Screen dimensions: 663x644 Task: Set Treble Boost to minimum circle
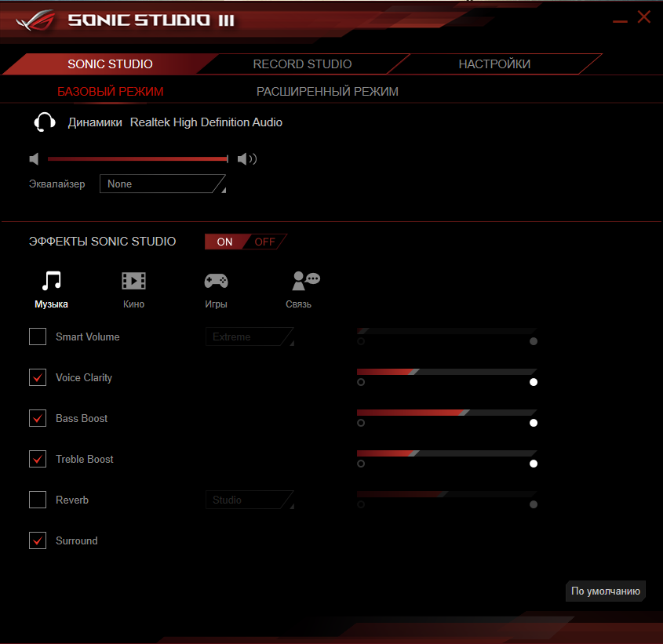(361, 464)
